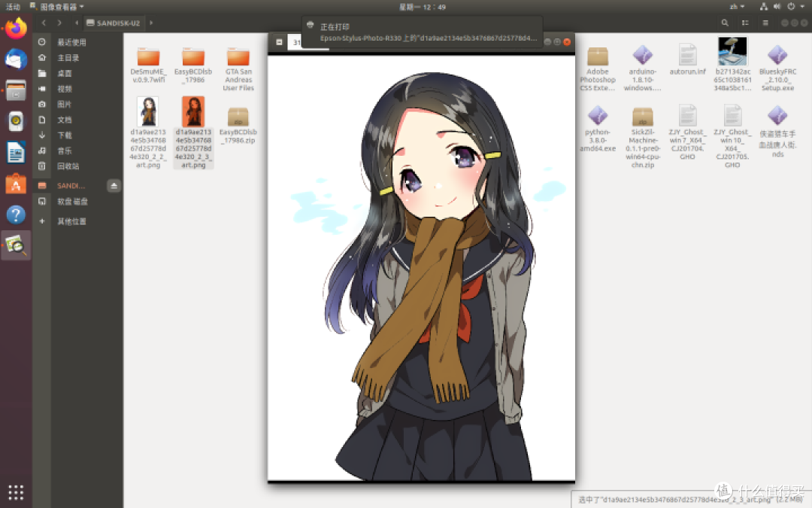The width and height of the screenshot is (812, 508).
Task: Click SANDISK-U2 path bar button
Action: click(x=114, y=23)
